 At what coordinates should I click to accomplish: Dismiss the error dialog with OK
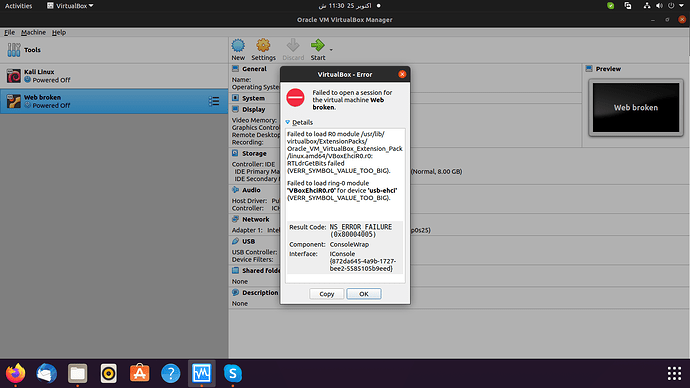point(364,294)
